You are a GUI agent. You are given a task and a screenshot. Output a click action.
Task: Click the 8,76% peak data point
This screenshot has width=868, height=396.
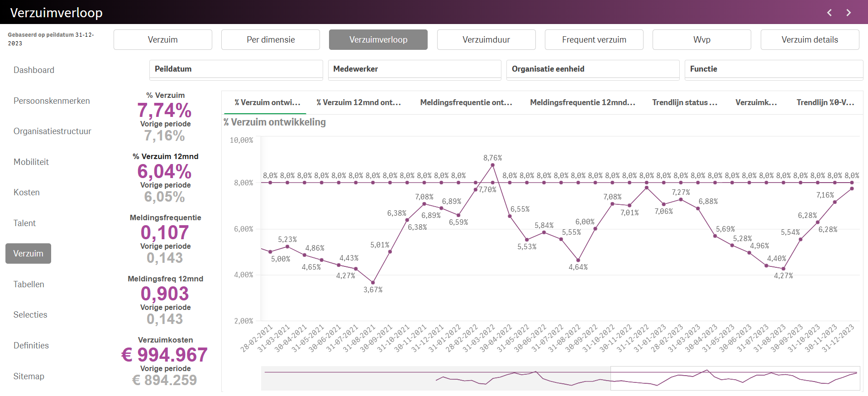point(492,165)
